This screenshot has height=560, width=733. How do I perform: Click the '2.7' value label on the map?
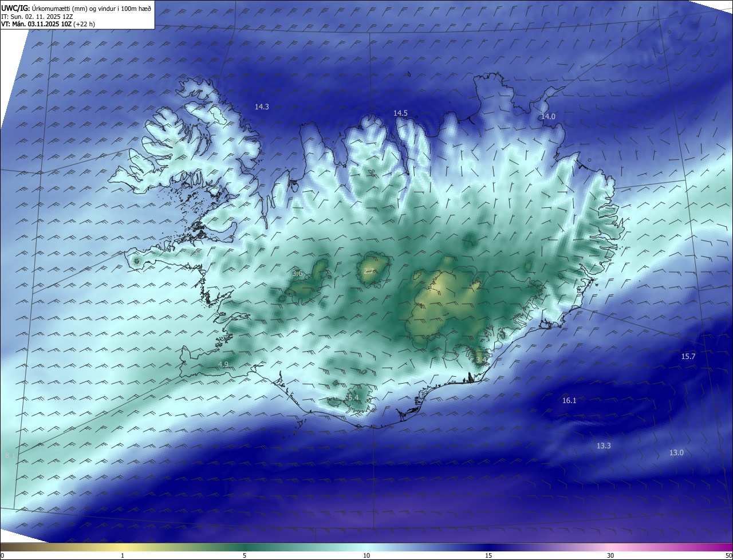tap(368, 271)
